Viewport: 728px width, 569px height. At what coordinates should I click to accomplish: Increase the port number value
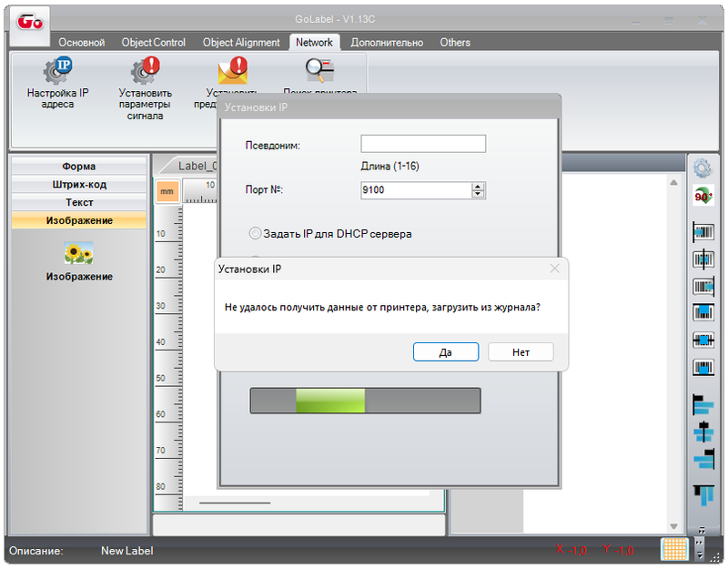coord(477,187)
